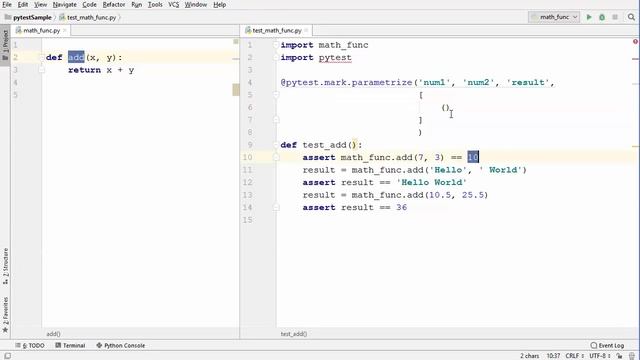Screen dimensions: 640x360
Task: Open the VCS menu
Action: [174, 4]
